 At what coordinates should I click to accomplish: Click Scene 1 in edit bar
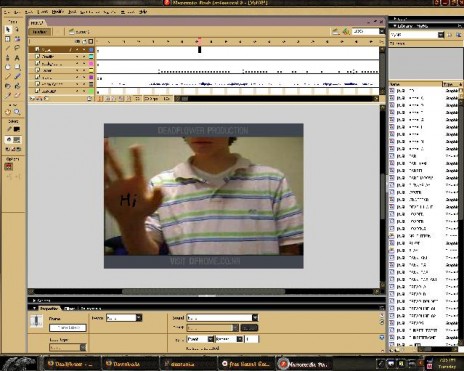point(79,32)
